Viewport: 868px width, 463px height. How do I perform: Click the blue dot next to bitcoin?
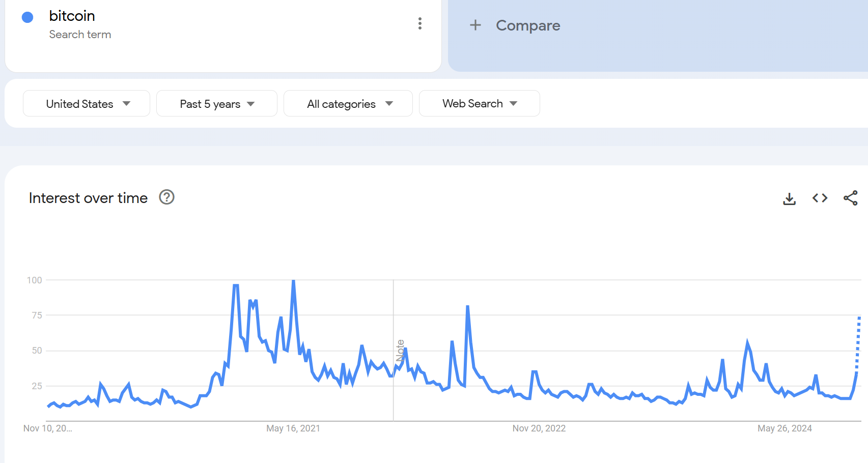[x=27, y=17]
